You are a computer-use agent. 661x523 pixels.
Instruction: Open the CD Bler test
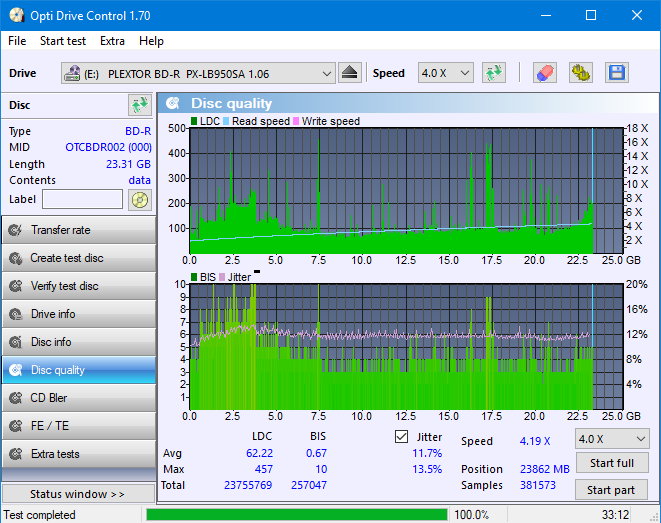[79, 398]
